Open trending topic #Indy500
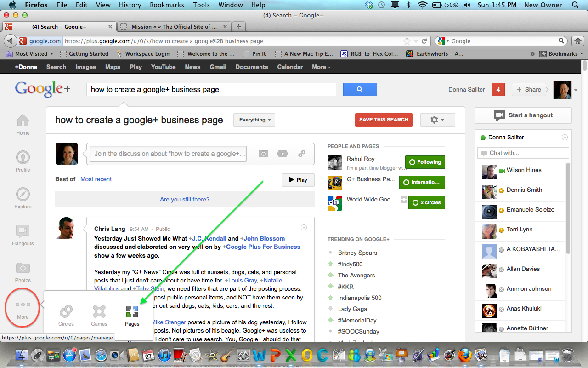588x368 pixels. [x=351, y=264]
